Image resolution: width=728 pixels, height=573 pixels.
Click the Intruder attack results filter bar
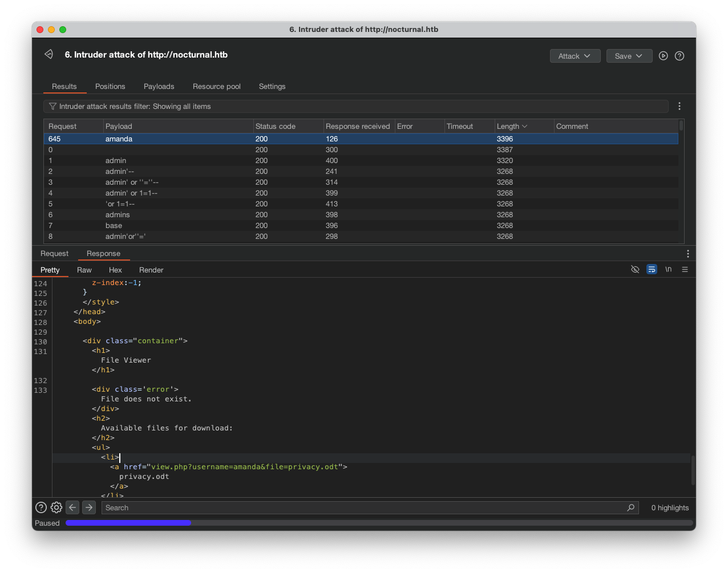coord(356,107)
